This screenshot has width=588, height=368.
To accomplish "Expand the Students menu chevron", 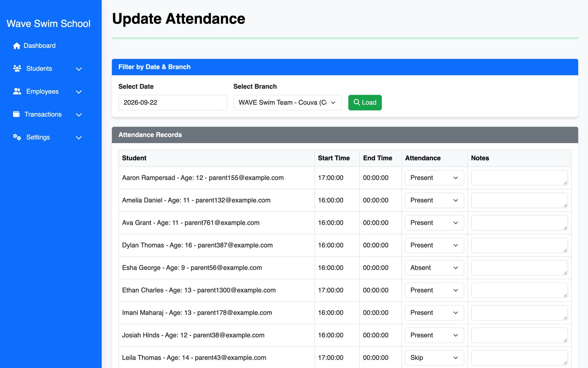I will (x=79, y=69).
